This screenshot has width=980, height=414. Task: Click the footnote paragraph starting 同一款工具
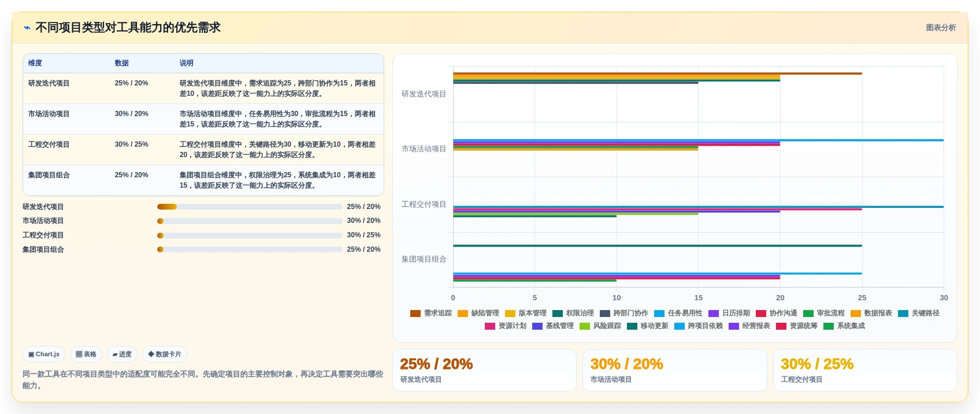(203, 379)
